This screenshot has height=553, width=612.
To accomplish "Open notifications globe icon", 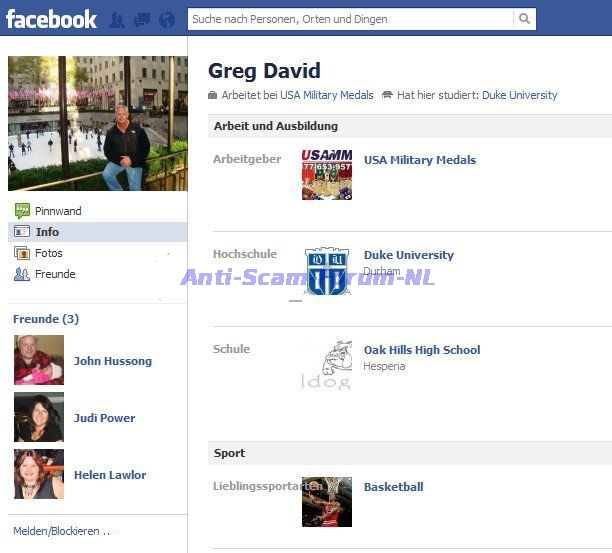I will pos(167,20).
